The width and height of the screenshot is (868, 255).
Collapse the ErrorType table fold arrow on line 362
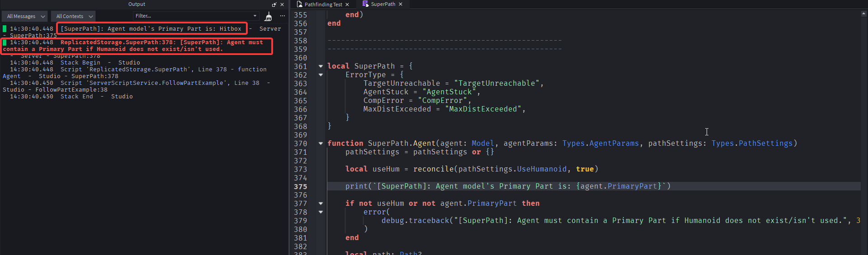pos(321,75)
